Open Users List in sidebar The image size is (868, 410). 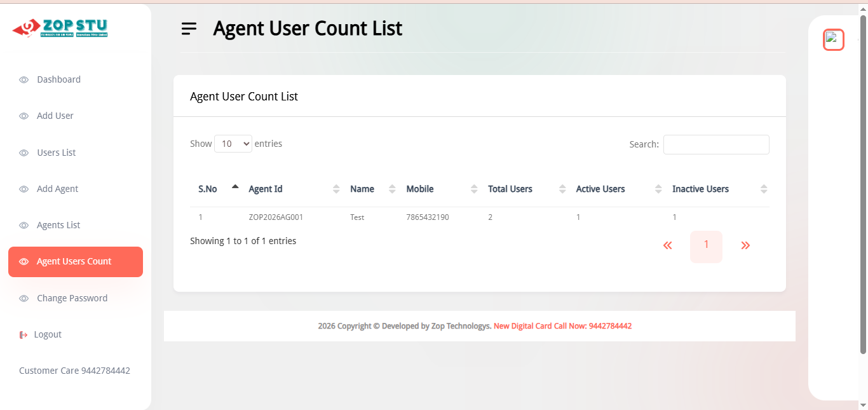click(x=56, y=153)
